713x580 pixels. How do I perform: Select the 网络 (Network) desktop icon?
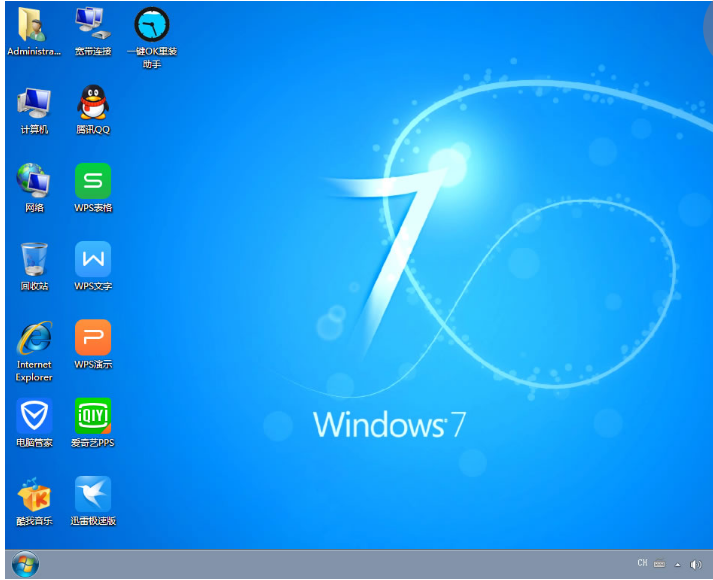click(x=33, y=181)
